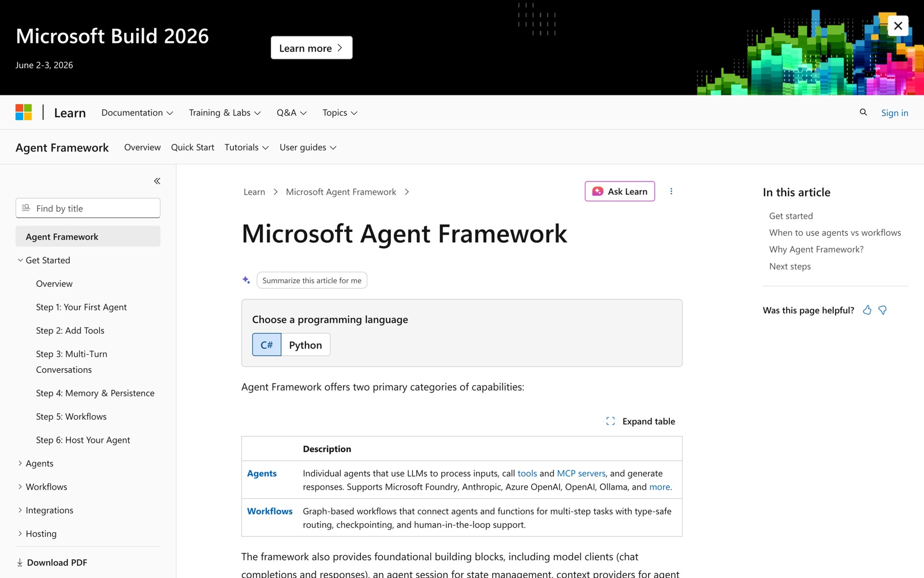Open the Overview tab in Agent Framework nav

pyautogui.click(x=142, y=147)
